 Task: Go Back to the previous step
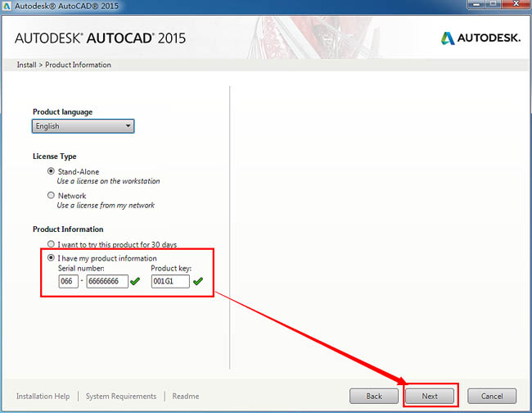pos(374,396)
